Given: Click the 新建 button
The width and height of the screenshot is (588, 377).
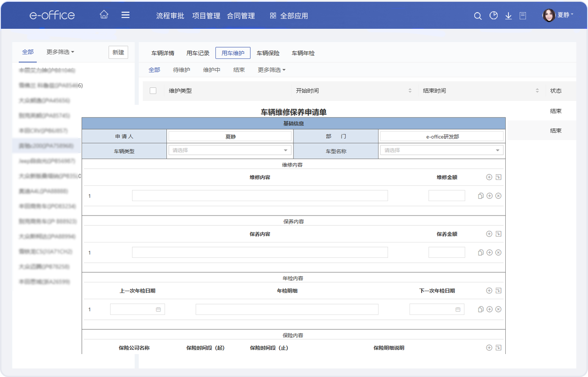Looking at the screenshot, I should [118, 52].
